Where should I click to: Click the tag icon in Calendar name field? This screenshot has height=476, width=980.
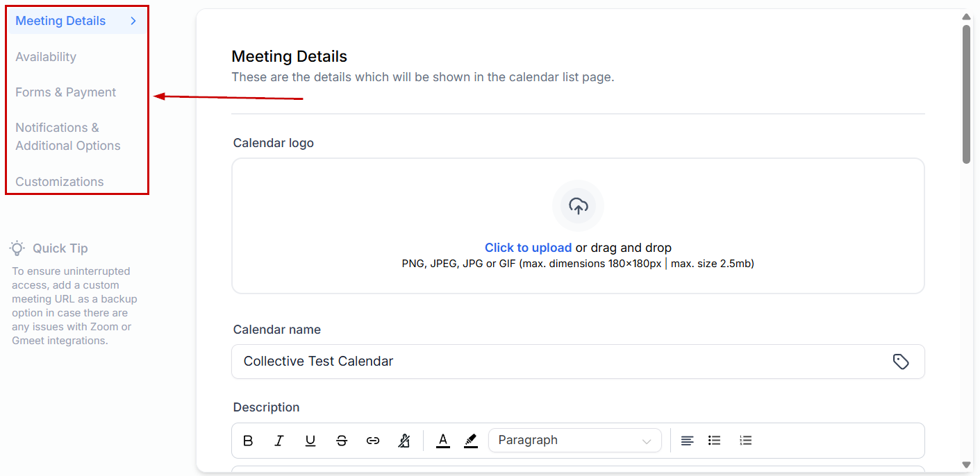click(901, 362)
